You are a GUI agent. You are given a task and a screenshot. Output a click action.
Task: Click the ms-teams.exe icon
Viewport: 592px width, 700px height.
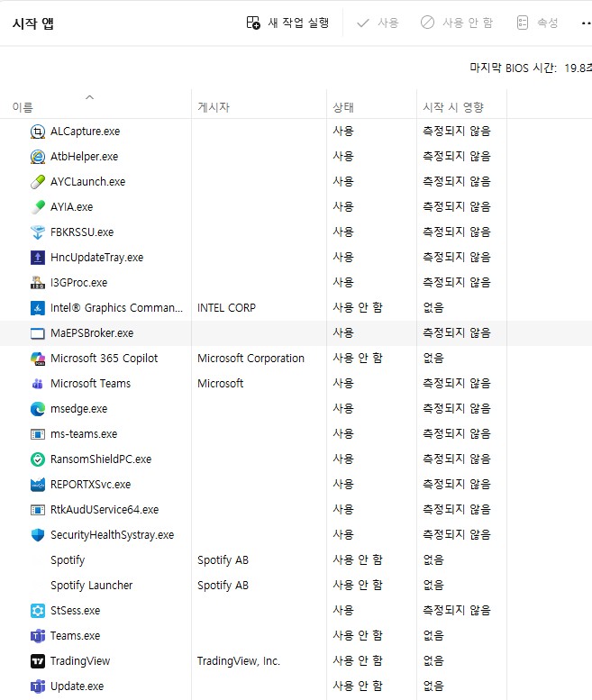[x=38, y=434]
